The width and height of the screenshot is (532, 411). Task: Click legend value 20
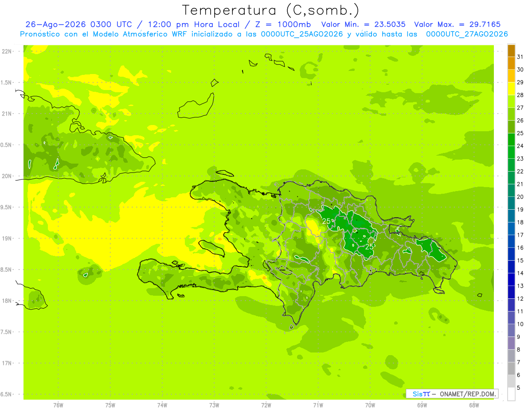pos(520,197)
